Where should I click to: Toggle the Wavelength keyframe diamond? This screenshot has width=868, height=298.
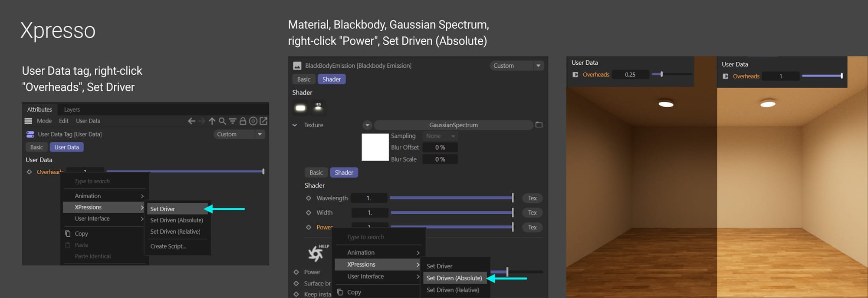pyautogui.click(x=309, y=198)
